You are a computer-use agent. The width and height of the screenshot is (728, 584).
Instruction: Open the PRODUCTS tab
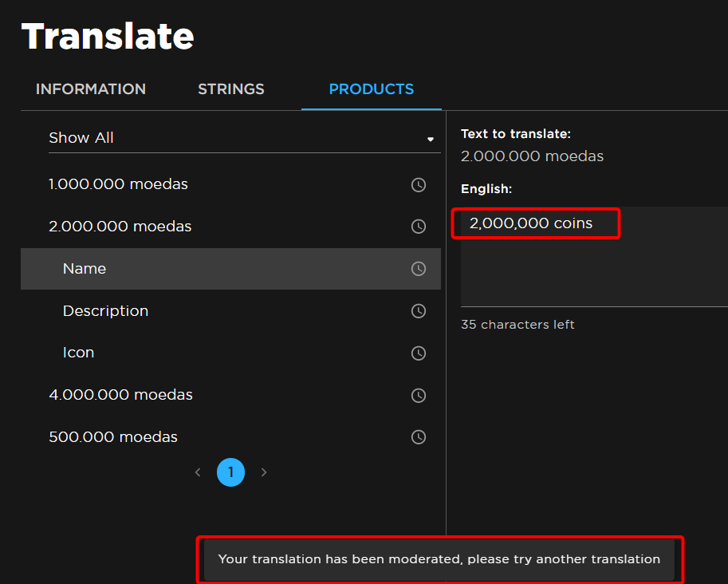coord(371,89)
